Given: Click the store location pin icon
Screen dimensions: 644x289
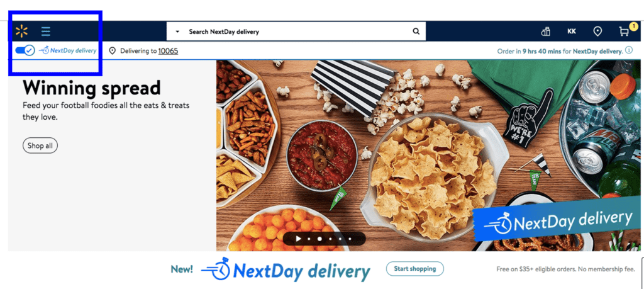Looking at the screenshot, I should pyautogui.click(x=597, y=31).
